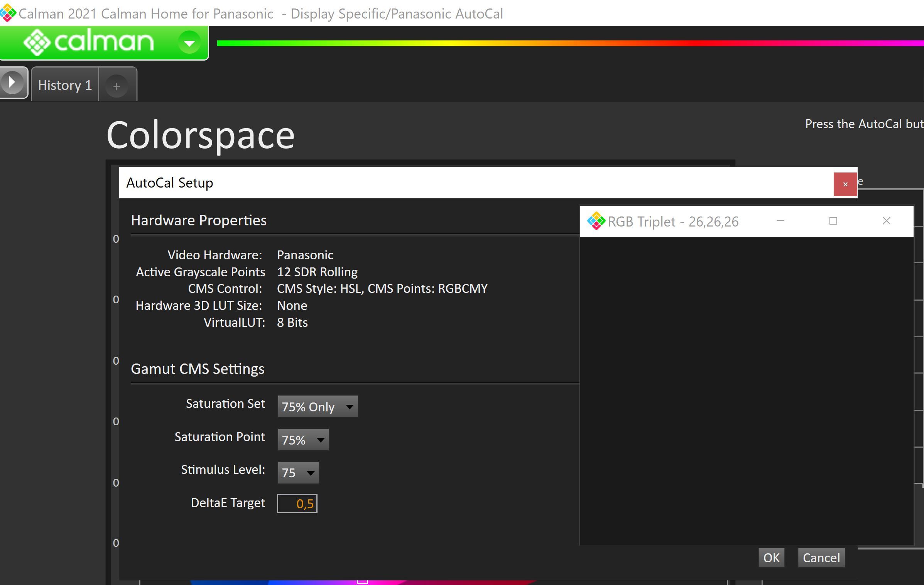Close the RGB Triplet pattern window
The width and height of the screenshot is (924, 585).
(x=886, y=221)
